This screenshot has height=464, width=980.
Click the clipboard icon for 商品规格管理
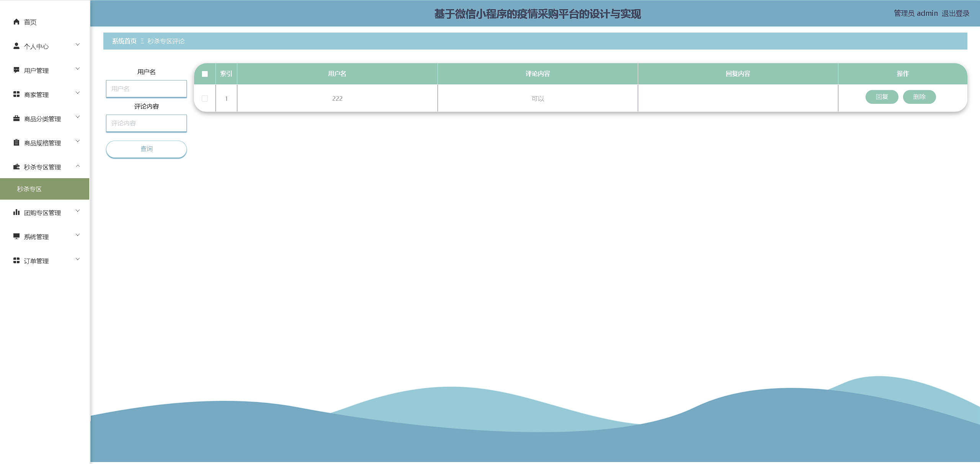point(16,143)
